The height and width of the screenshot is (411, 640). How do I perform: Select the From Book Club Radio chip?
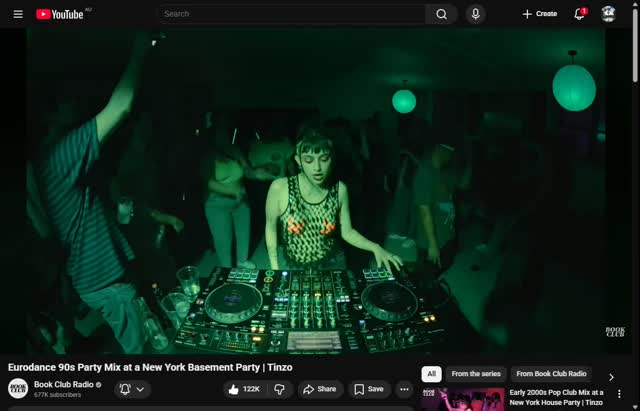pyautogui.click(x=551, y=374)
